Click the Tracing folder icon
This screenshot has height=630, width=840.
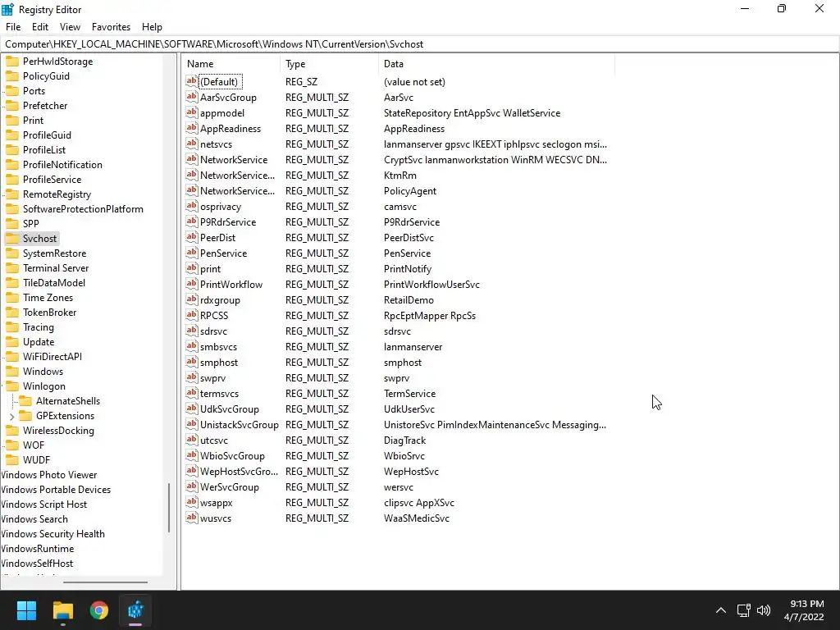point(12,326)
